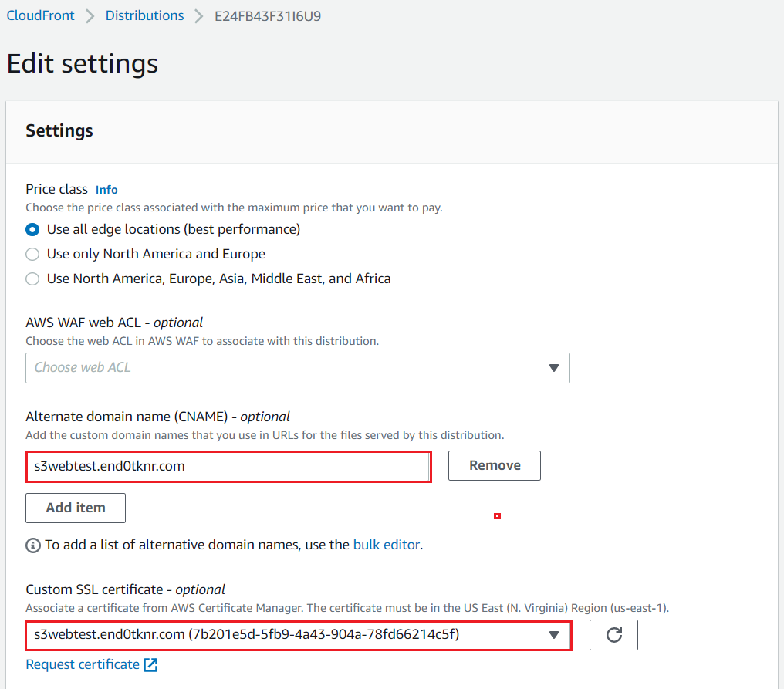
Task: Click the dropdown arrow on web ACL selector
Action: point(553,368)
